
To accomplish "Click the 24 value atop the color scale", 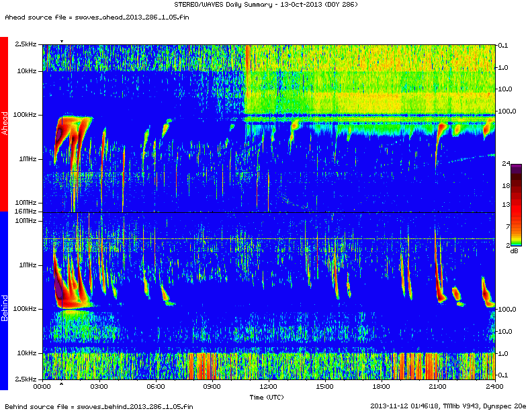I will pos(506,163).
